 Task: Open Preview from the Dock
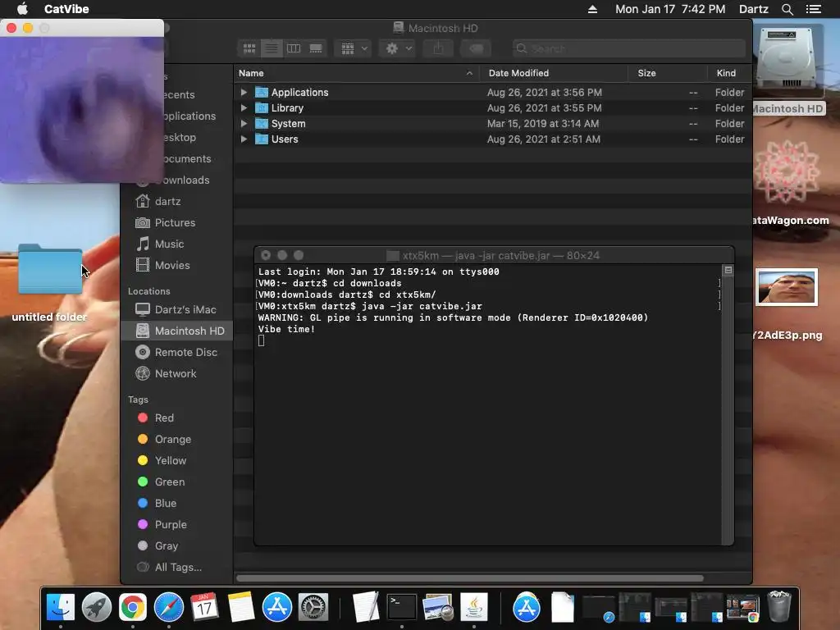click(x=438, y=608)
